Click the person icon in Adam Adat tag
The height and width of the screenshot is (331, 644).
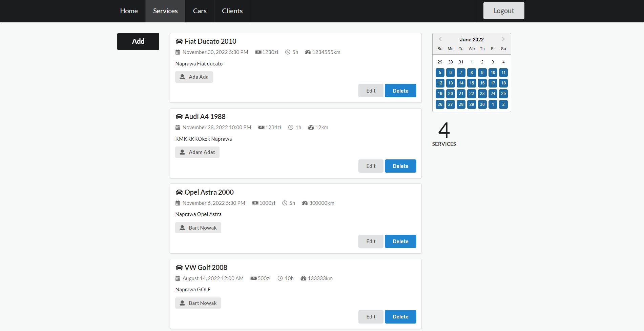(182, 152)
